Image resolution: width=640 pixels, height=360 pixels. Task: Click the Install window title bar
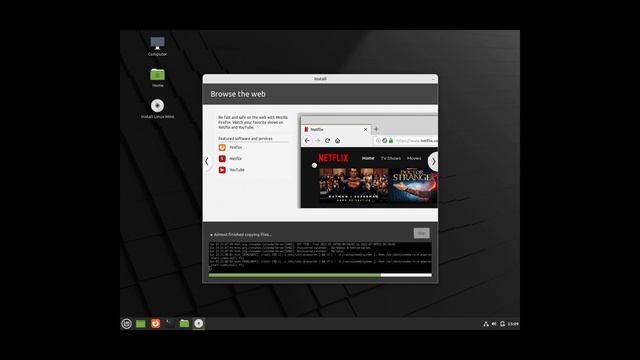pos(320,79)
